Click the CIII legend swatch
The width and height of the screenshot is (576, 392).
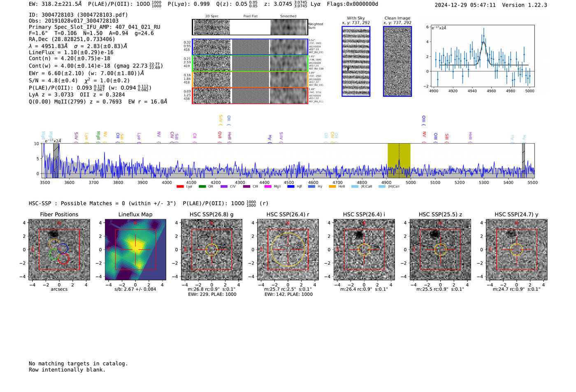coord(246,187)
